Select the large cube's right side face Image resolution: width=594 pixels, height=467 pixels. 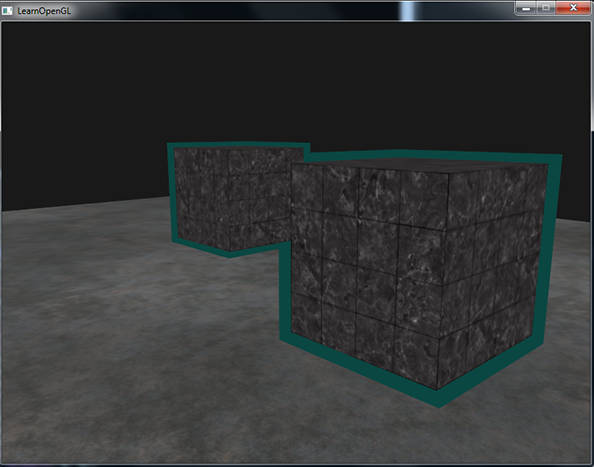(492, 273)
